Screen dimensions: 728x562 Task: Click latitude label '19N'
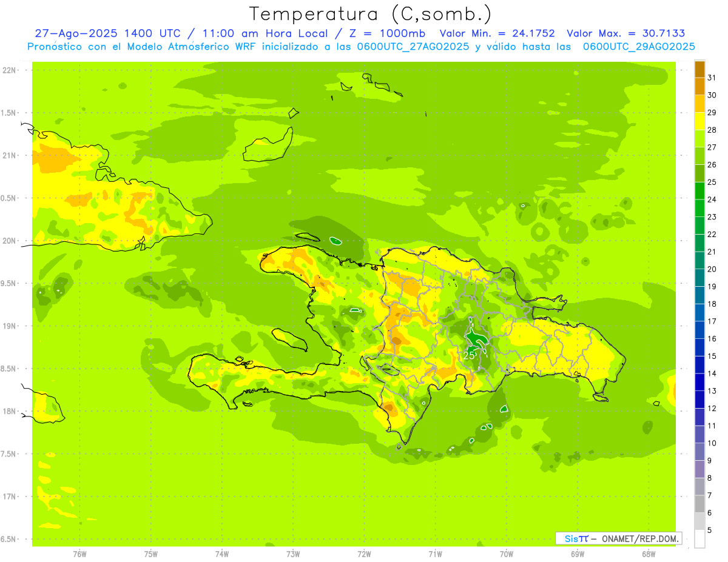point(9,326)
